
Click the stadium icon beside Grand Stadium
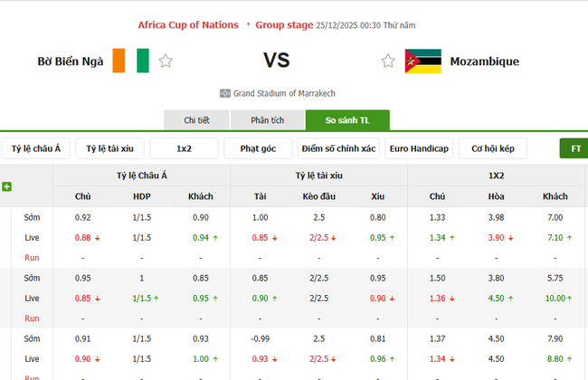tap(225, 93)
